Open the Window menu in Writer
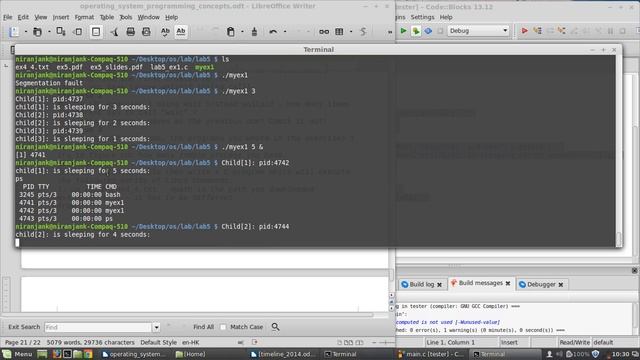Screen dimensions: 640x360 point(149,17)
